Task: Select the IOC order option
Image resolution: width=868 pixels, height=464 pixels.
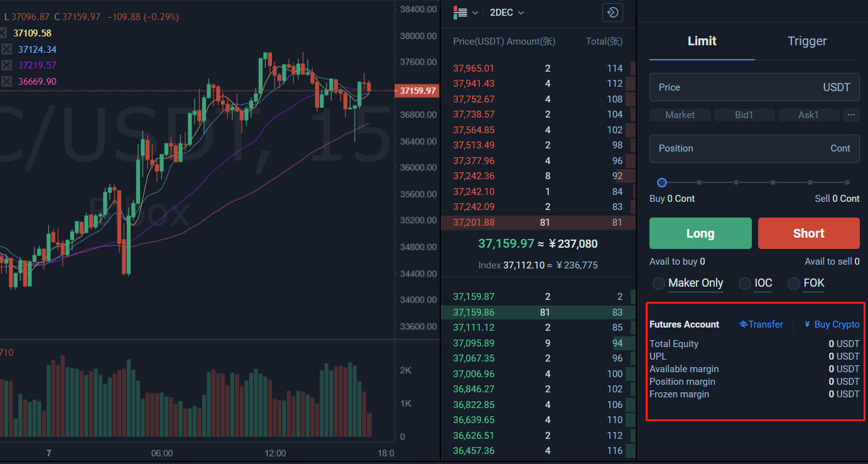Action: (745, 284)
